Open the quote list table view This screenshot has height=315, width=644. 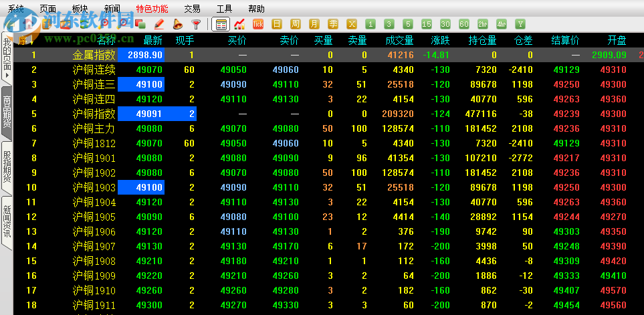pyautogui.click(x=221, y=24)
